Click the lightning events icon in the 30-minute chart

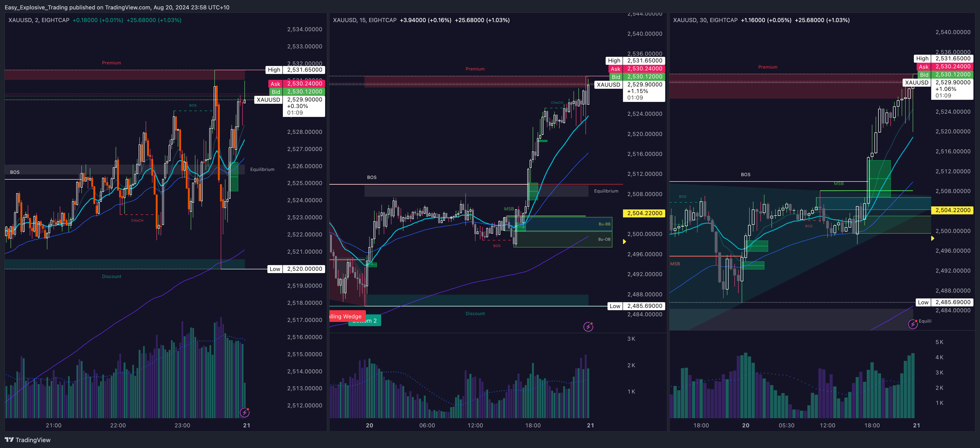913,324
